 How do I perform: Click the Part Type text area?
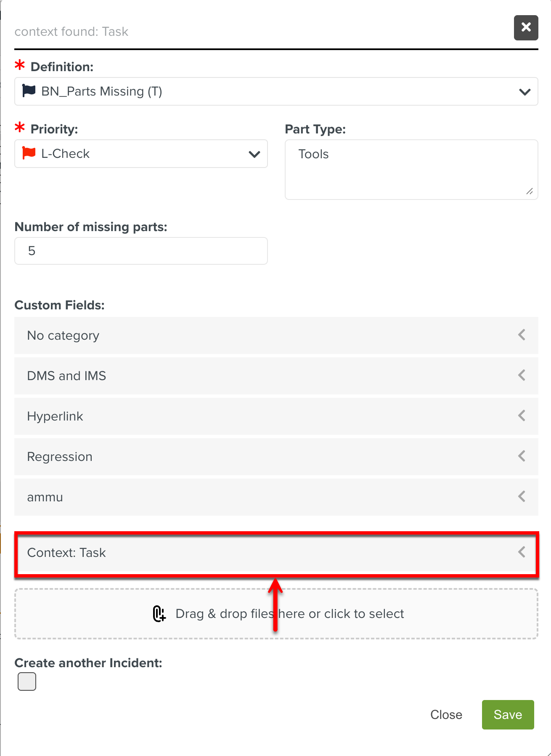click(x=411, y=169)
